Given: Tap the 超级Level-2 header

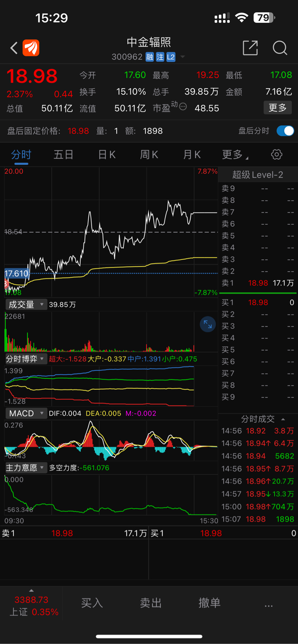Looking at the screenshot, I should 258,175.
